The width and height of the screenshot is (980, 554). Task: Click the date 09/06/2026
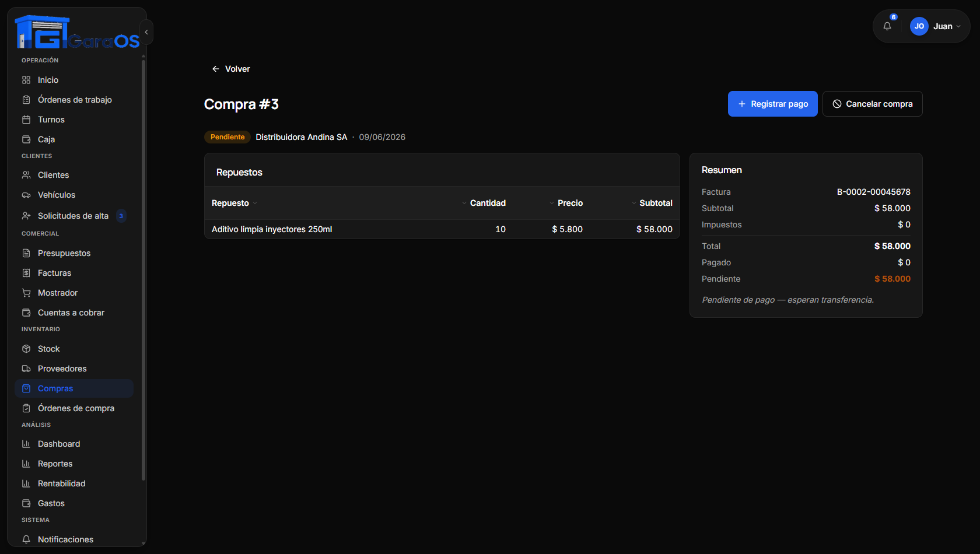(x=382, y=137)
